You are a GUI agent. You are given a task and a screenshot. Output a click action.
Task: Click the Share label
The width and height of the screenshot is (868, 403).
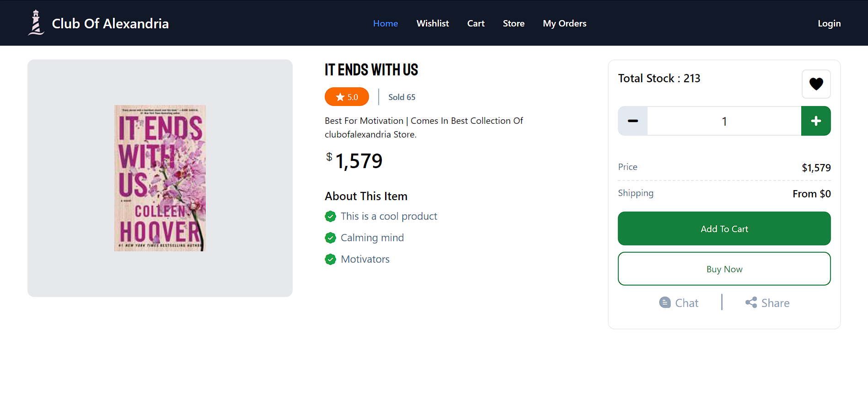pyautogui.click(x=776, y=303)
